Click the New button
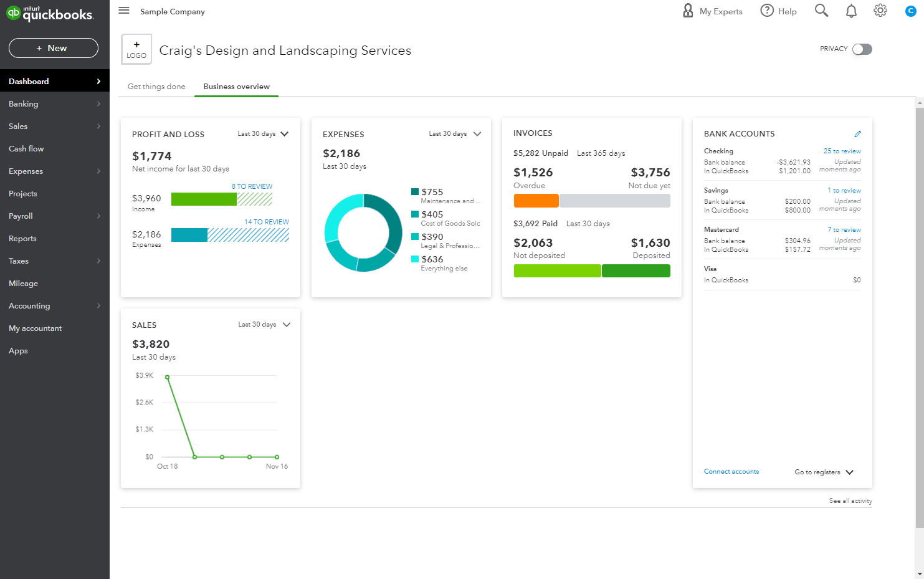Image resolution: width=924 pixels, height=579 pixels. click(x=54, y=48)
